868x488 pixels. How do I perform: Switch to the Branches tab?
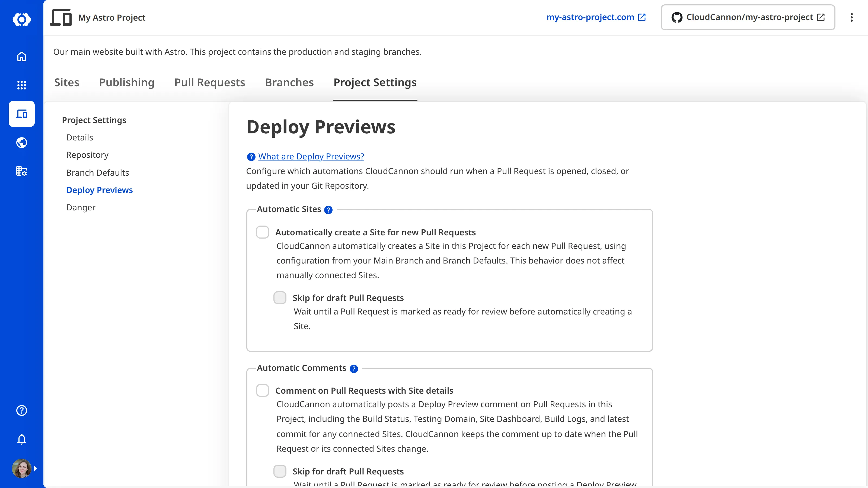coord(289,82)
